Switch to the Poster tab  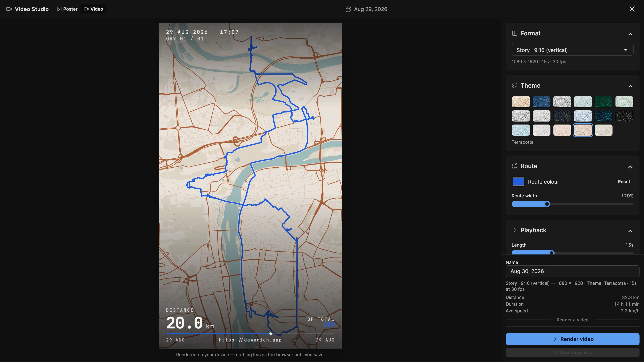[67, 9]
